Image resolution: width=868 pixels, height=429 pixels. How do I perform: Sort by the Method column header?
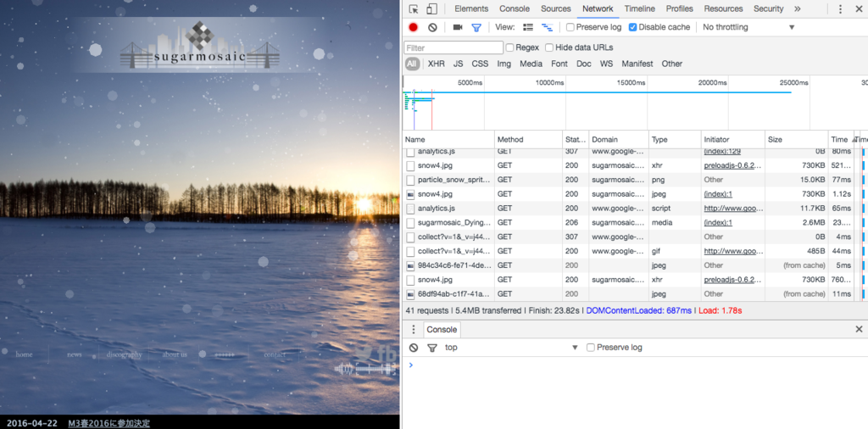(529, 140)
